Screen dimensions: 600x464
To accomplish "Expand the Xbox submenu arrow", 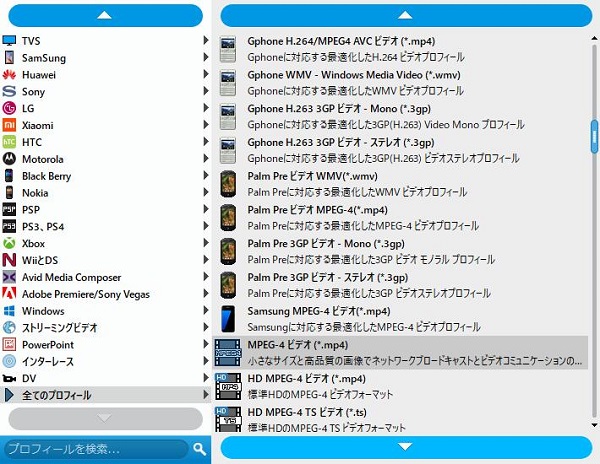I will (x=206, y=243).
